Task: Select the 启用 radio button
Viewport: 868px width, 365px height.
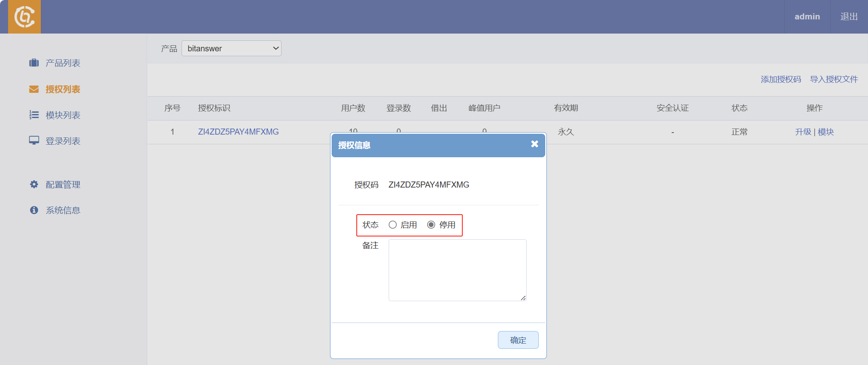Action: tap(392, 225)
